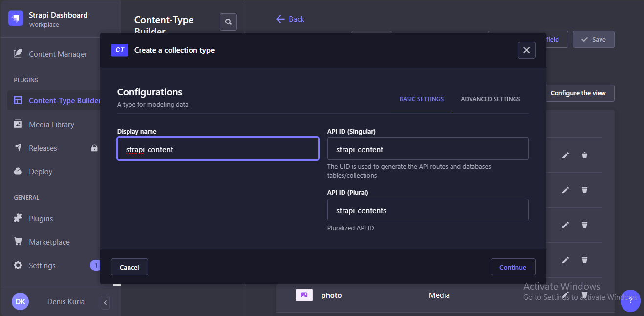Click the topmost field row's pencil edit icon
This screenshot has width=644, height=316.
(565, 156)
